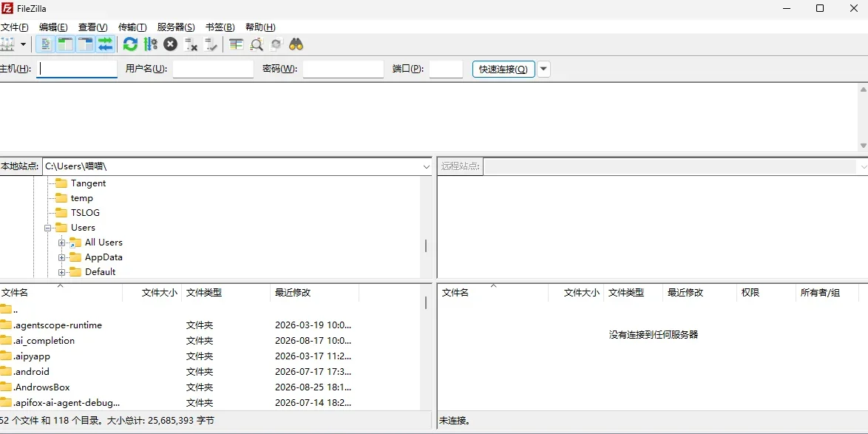Open Site Manager dropdown arrow
Screen dimensions: 868x434
pyautogui.click(x=23, y=44)
